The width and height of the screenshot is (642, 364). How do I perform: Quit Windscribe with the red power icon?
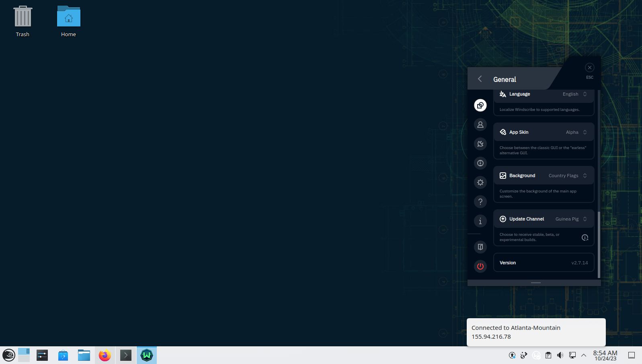coord(480,266)
